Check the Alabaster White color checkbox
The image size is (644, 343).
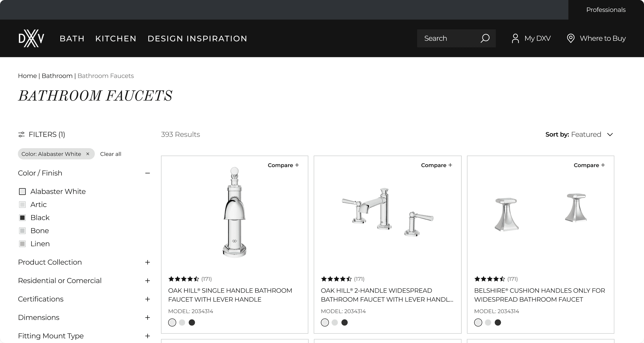click(x=22, y=191)
